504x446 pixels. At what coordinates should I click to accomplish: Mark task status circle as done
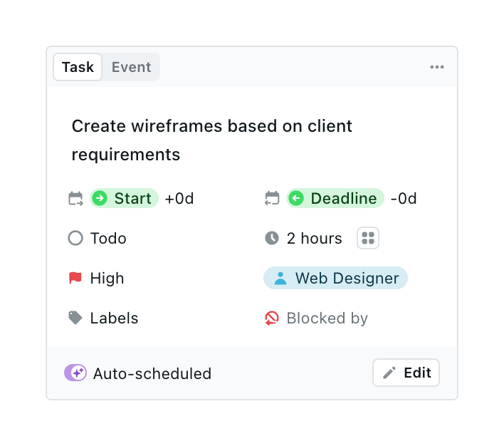pos(75,239)
